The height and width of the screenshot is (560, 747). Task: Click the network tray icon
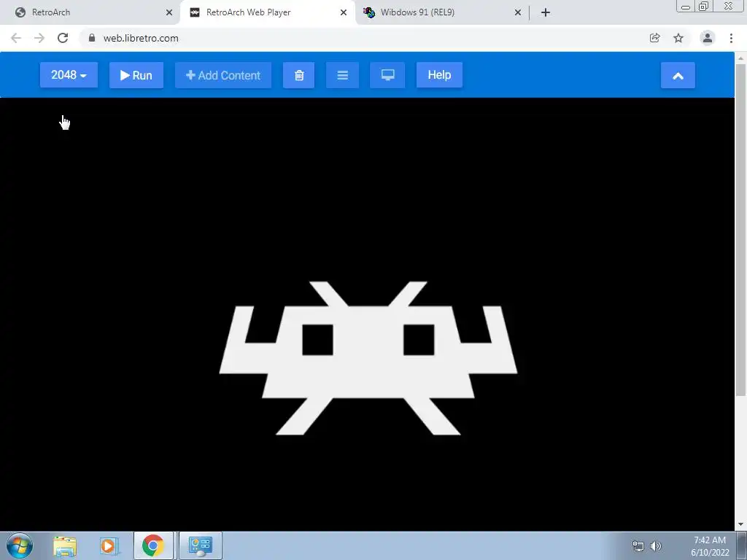[x=638, y=546]
